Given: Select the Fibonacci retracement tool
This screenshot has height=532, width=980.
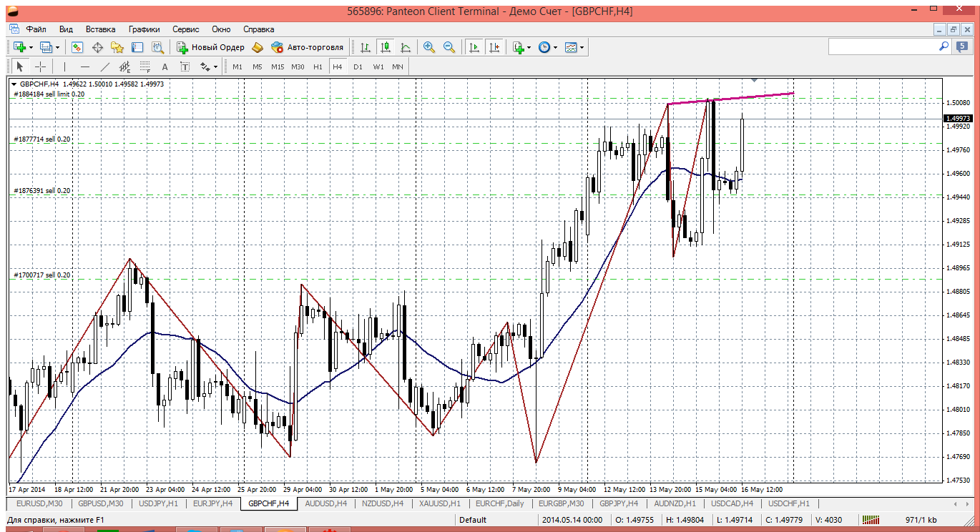Looking at the screenshot, I should (x=144, y=66).
